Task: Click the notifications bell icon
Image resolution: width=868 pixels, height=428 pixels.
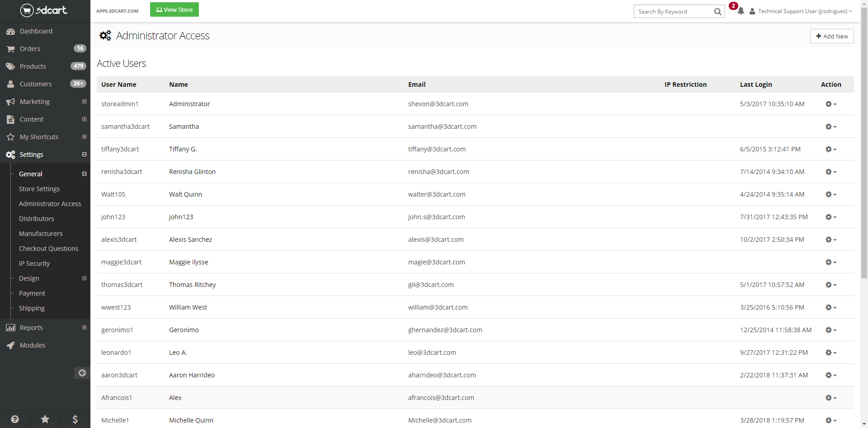Action: tap(741, 11)
